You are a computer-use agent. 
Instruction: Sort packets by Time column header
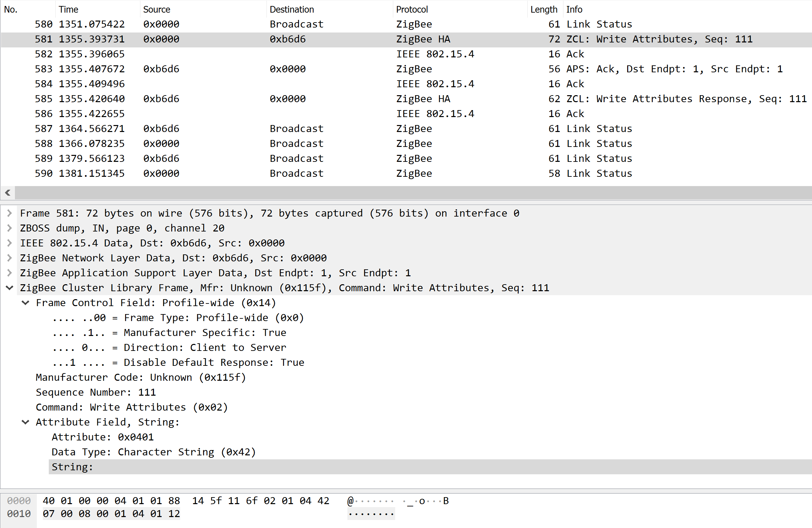click(68, 10)
